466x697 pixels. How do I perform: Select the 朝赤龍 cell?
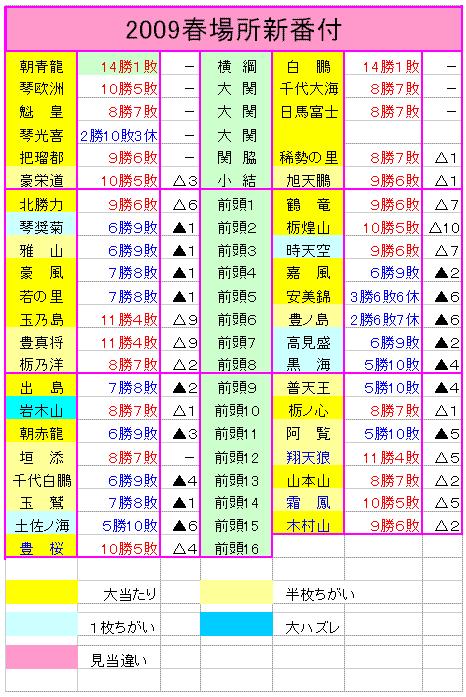point(41,431)
